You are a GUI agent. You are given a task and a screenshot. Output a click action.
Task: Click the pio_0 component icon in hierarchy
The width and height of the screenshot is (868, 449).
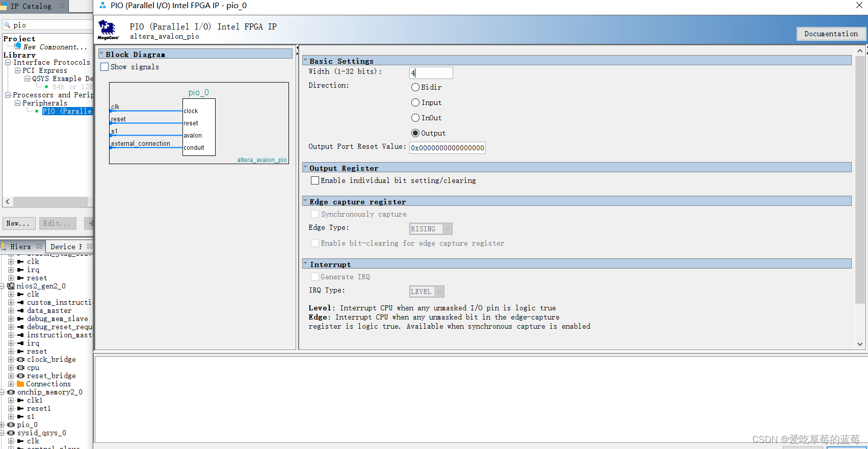[x=11, y=425]
